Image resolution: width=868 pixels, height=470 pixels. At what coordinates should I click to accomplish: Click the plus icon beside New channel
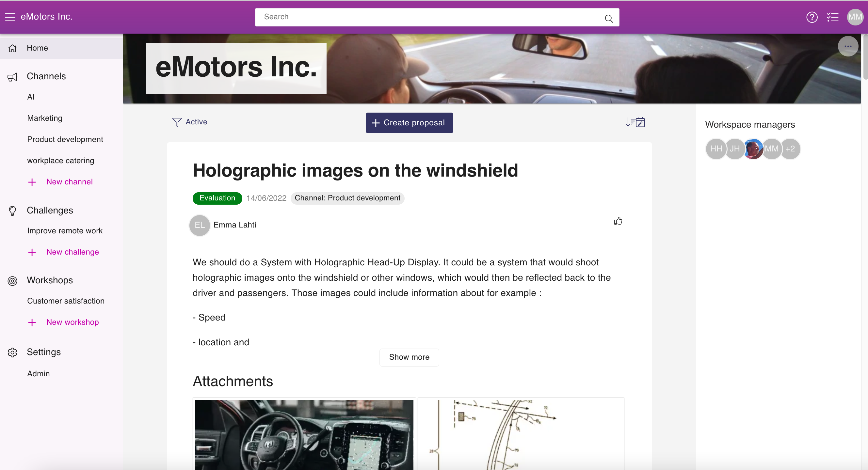(x=32, y=182)
